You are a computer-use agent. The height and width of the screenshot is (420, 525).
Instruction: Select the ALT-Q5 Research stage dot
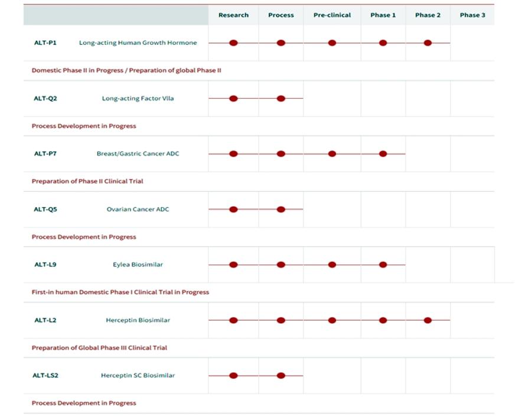click(x=233, y=209)
